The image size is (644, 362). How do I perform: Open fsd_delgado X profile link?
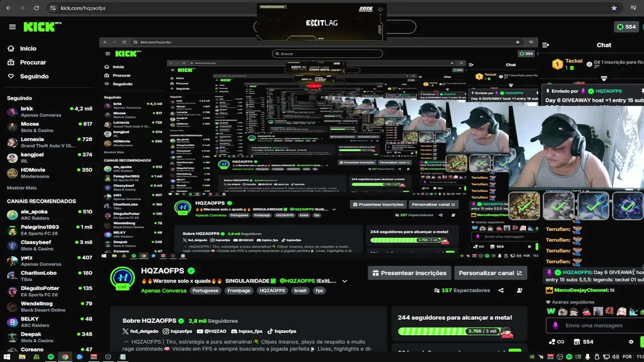(x=141, y=331)
